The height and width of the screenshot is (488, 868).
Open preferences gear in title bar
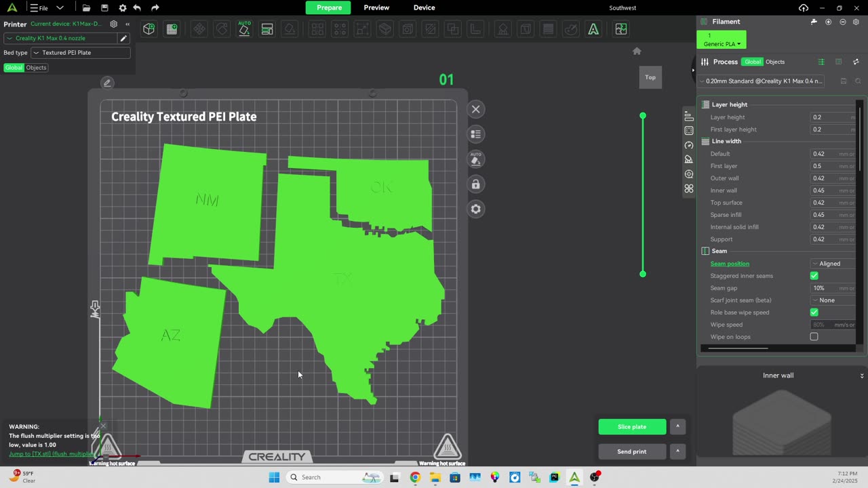pos(122,8)
